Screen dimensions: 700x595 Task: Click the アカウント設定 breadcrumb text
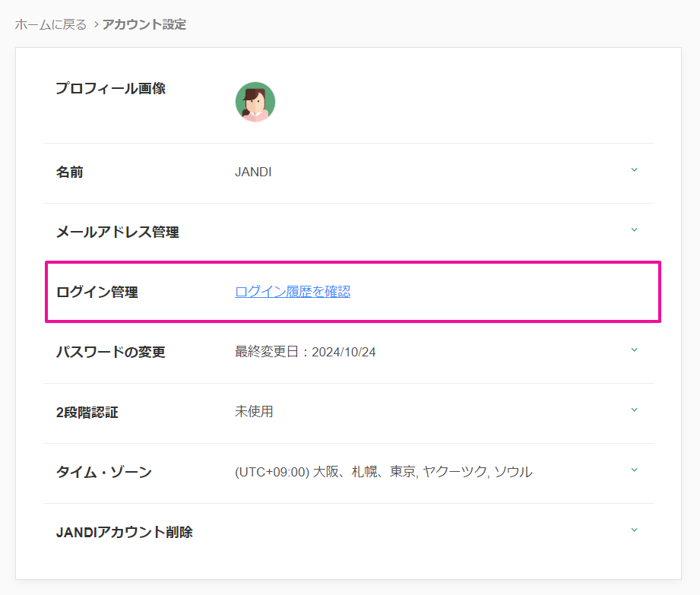[144, 24]
